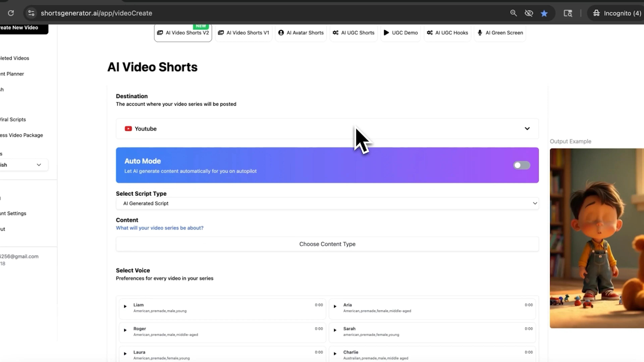644x362 pixels.
Task: Open Completed Videos in the sidebar
Action: [14, 58]
